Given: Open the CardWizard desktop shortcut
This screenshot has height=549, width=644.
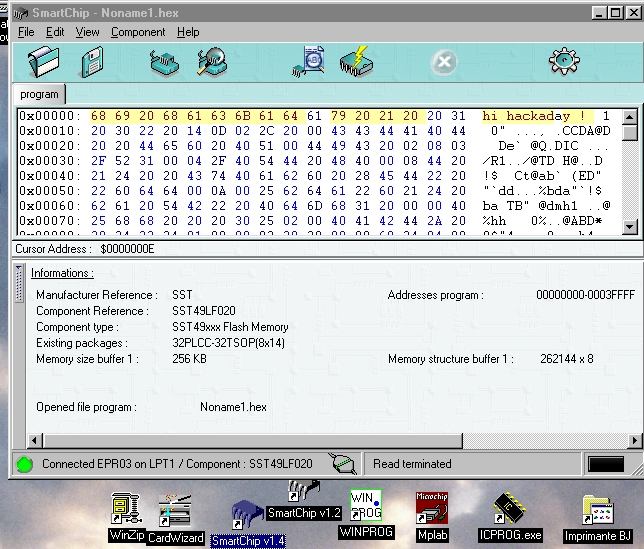Looking at the screenshot, I should pyautogui.click(x=175, y=519).
